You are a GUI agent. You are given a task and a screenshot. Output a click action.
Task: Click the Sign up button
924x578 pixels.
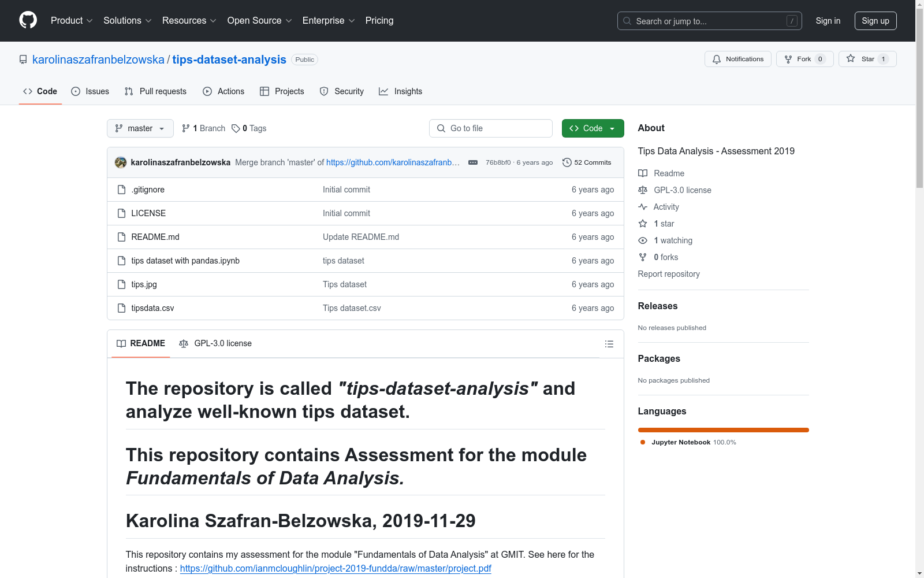875,21
